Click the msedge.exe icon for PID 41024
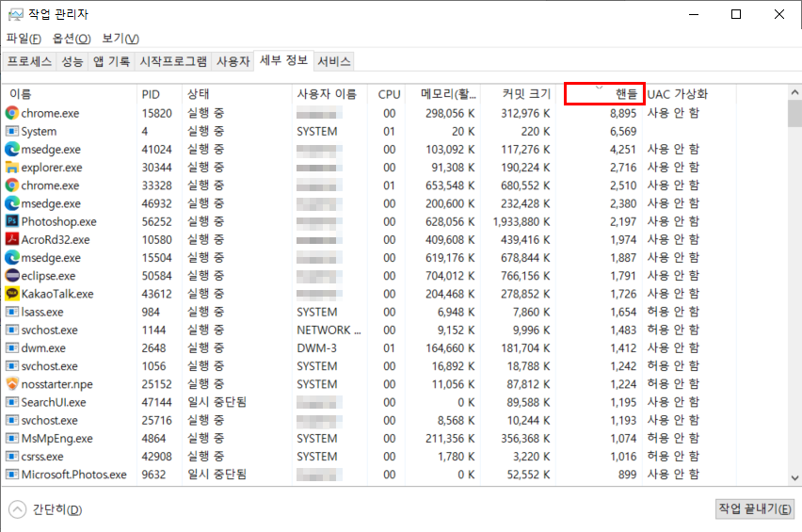This screenshot has width=802, height=532. coord(12,150)
